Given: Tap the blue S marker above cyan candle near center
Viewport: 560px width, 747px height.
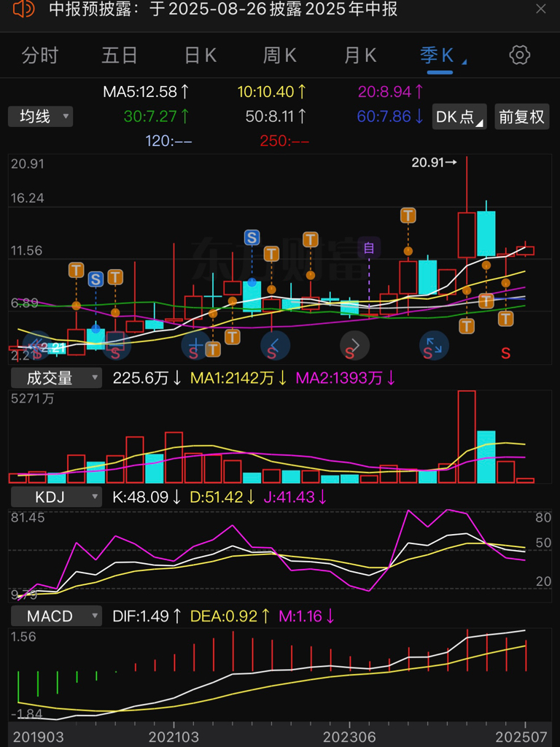Looking at the screenshot, I should coord(252,237).
